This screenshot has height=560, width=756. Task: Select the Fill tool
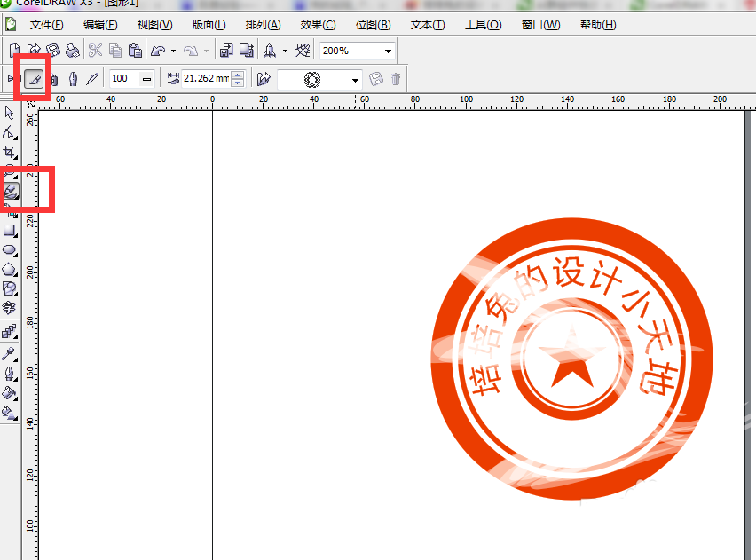click(9, 394)
